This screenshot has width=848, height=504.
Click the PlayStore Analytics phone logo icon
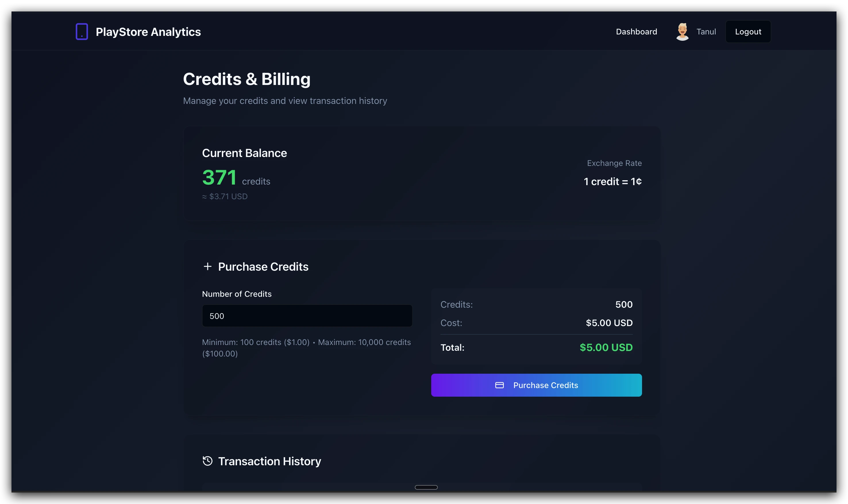coord(82,31)
